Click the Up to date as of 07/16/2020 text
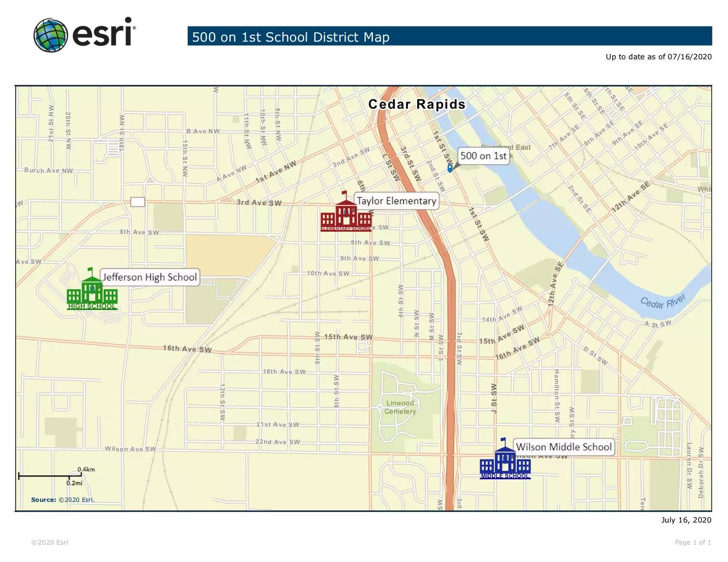Viewport: 728px width, 562px height. click(x=658, y=57)
